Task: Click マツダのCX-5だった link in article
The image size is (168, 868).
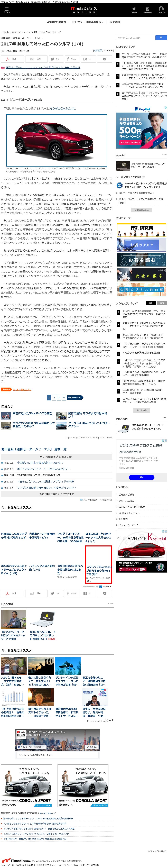Action: click(x=63, y=108)
